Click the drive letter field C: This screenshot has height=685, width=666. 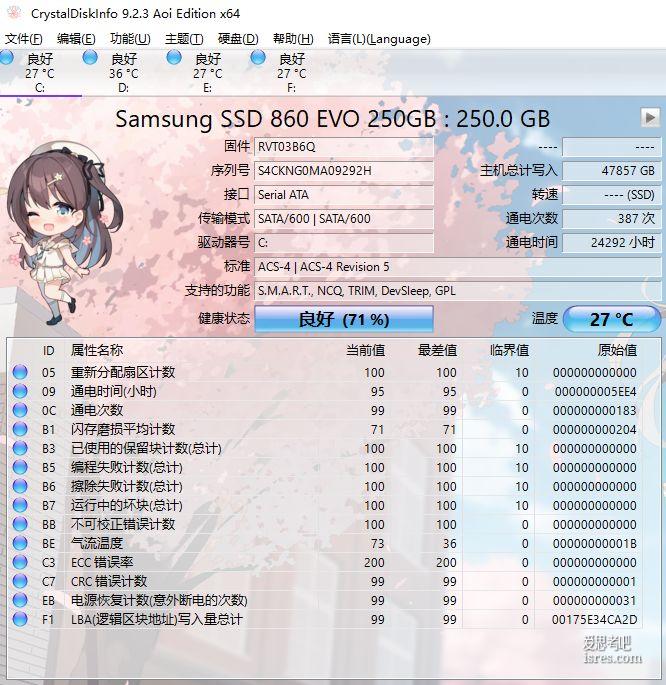pyautogui.click(x=344, y=242)
